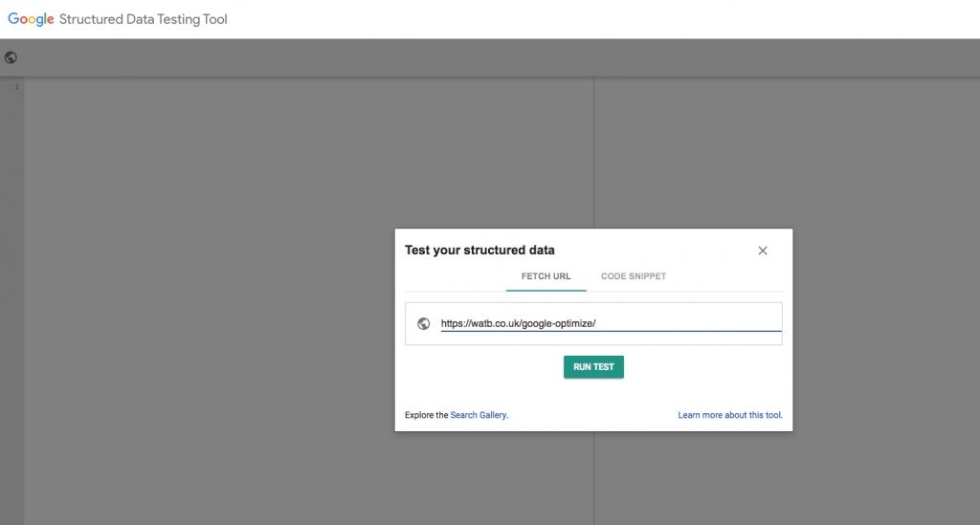Open the Learn more about this tool link

click(x=729, y=415)
